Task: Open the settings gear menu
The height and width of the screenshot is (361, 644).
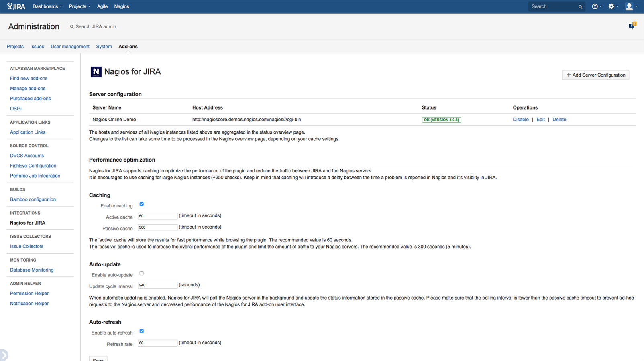Action: coord(613,6)
